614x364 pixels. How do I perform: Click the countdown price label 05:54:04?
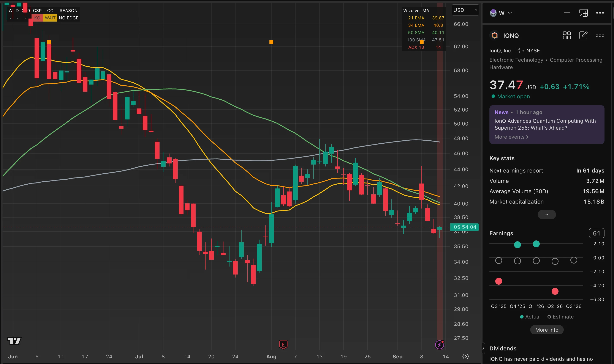click(x=465, y=227)
